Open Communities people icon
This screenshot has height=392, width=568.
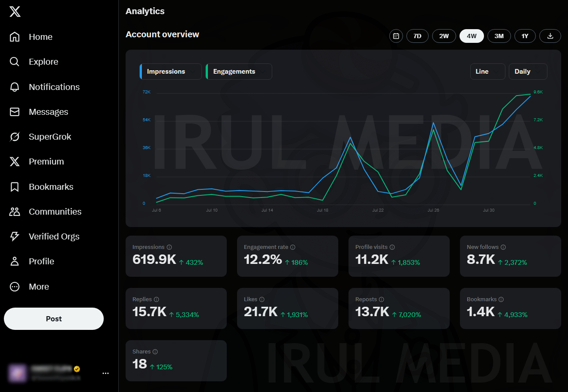(15, 212)
